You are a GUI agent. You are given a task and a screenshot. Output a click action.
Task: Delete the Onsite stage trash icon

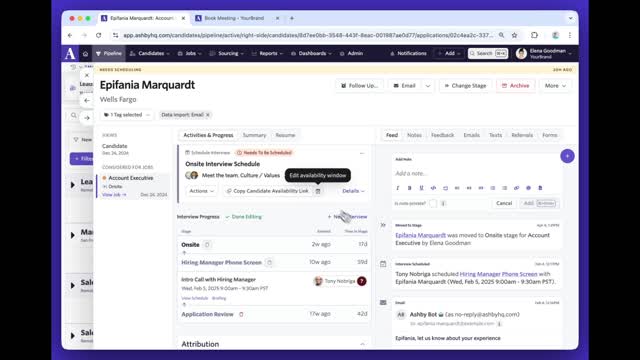(x=207, y=245)
